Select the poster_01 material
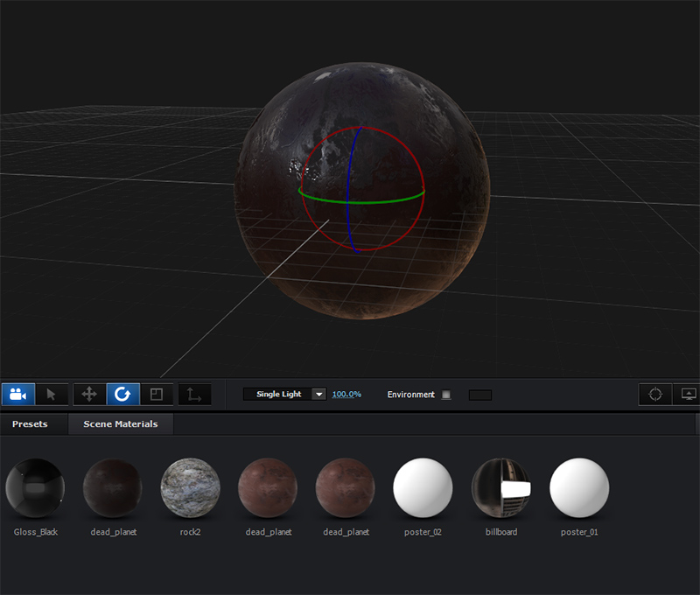Image resolution: width=700 pixels, height=595 pixels. click(x=579, y=488)
